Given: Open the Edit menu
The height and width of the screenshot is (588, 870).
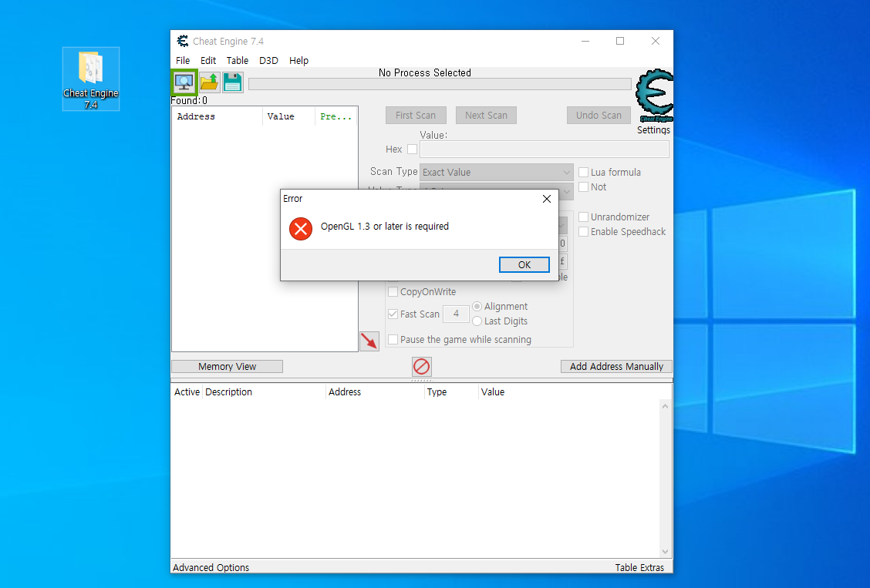Looking at the screenshot, I should (208, 60).
